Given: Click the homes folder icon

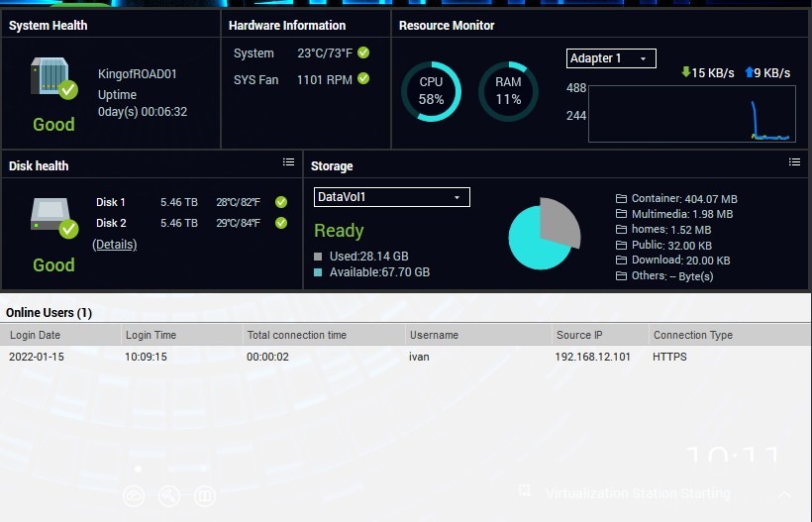Looking at the screenshot, I should (622, 230).
